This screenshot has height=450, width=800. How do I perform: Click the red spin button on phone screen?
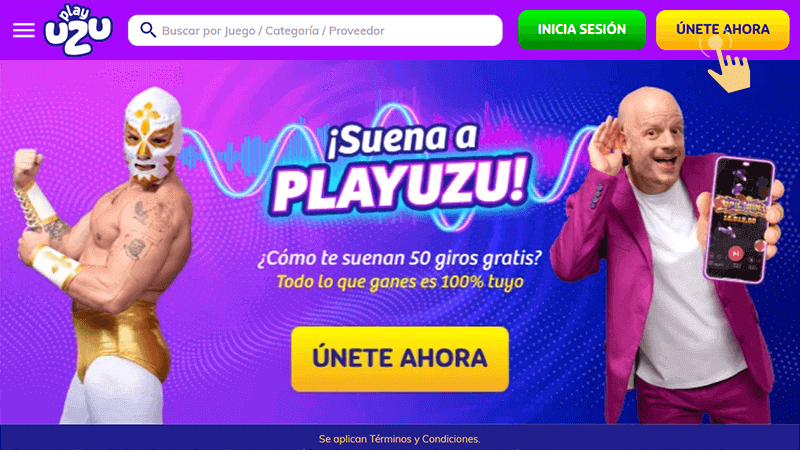tap(735, 253)
